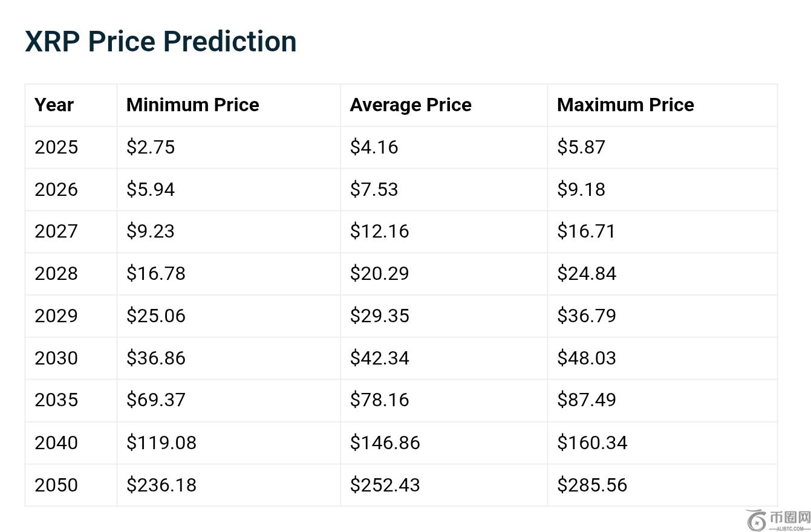Select the $24.84 maximum price cell
811x532 pixels.
point(587,274)
